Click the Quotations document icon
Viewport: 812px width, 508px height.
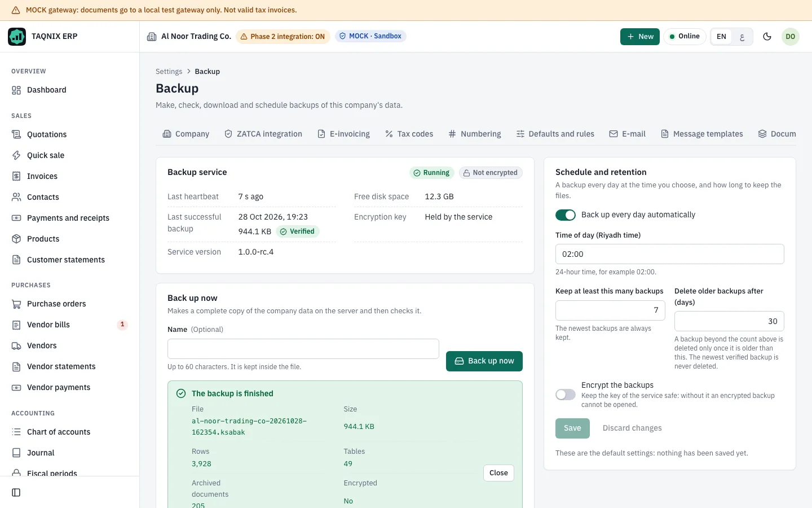(x=16, y=135)
